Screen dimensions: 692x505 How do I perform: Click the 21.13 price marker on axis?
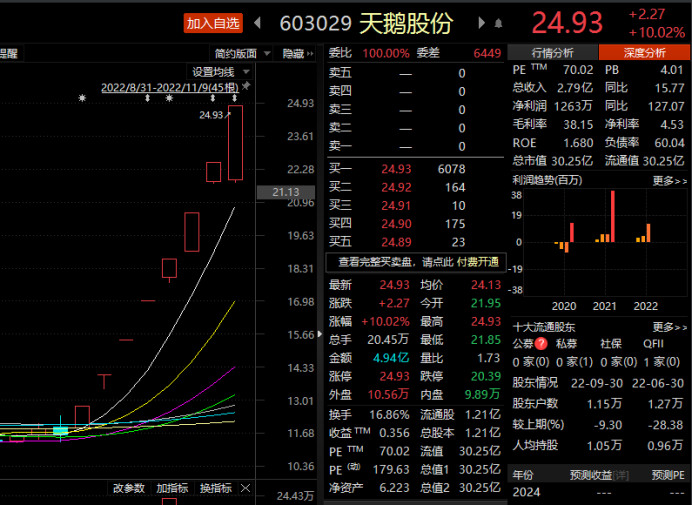click(x=285, y=192)
